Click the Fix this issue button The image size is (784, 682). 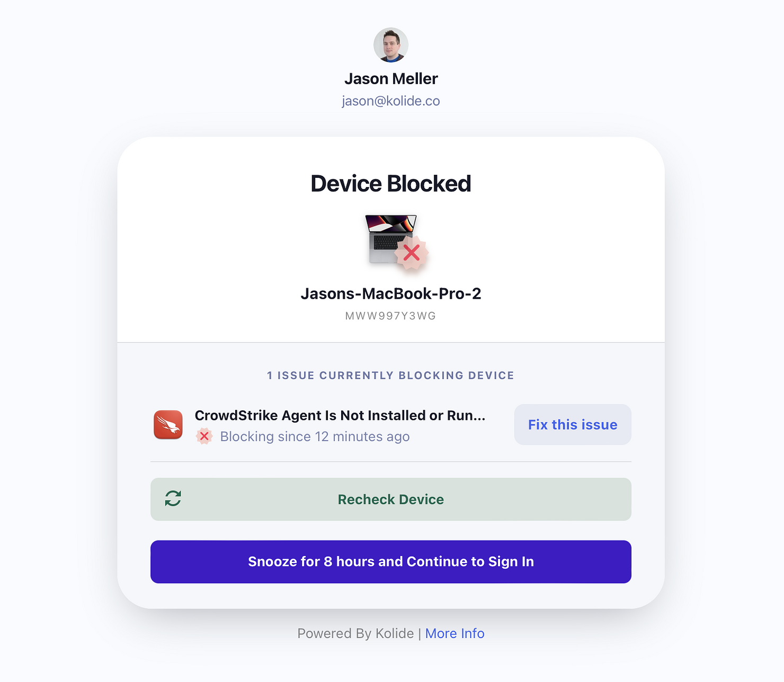573,425
